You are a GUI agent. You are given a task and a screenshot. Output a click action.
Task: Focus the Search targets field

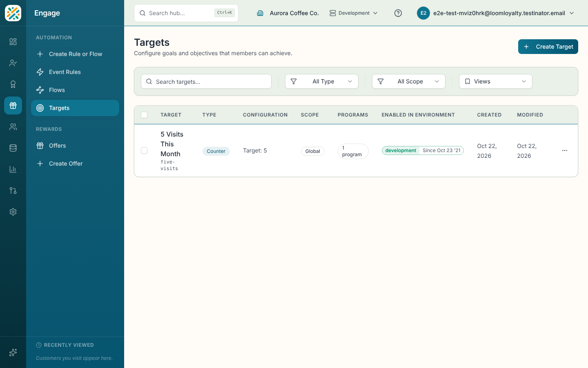(206, 81)
